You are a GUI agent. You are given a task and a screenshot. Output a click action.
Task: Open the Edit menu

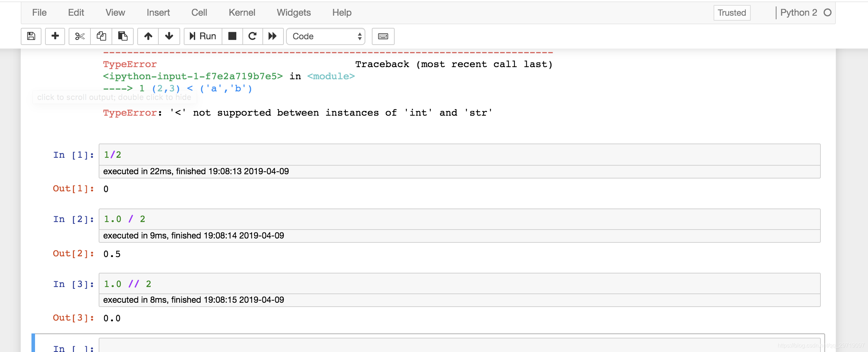coord(76,12)
